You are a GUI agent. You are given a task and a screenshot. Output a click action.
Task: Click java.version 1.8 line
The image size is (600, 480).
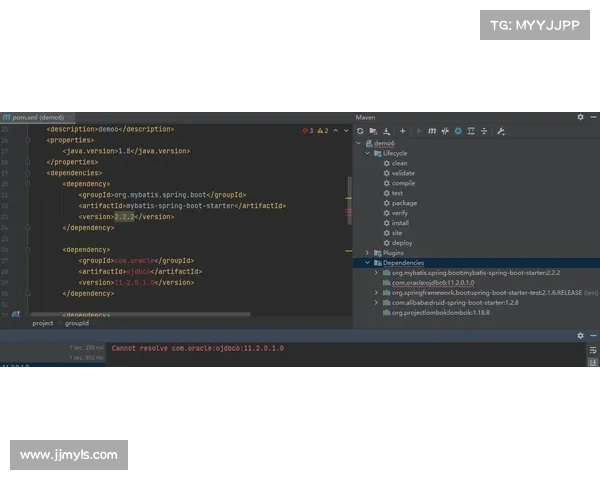[x=126, y=151]
